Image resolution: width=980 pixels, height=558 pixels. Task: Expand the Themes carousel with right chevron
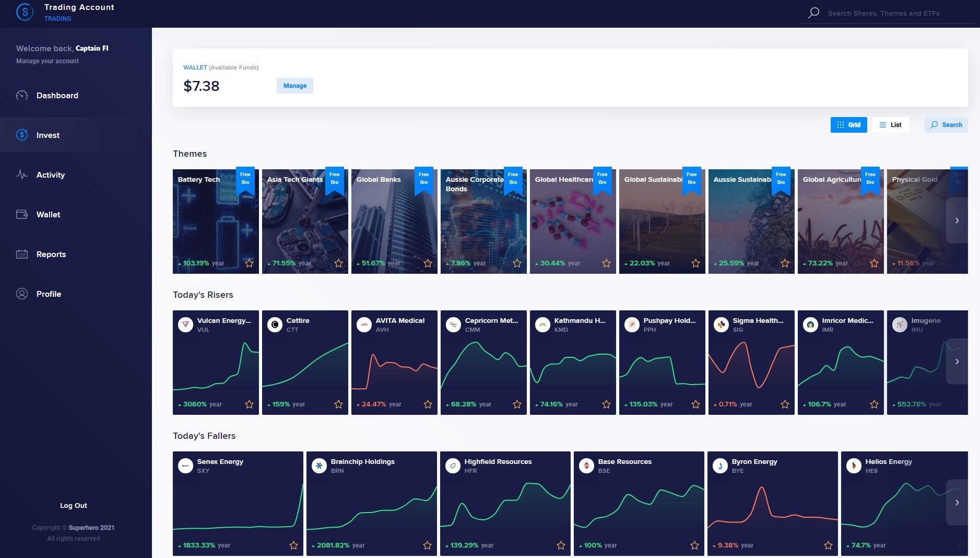957,220
